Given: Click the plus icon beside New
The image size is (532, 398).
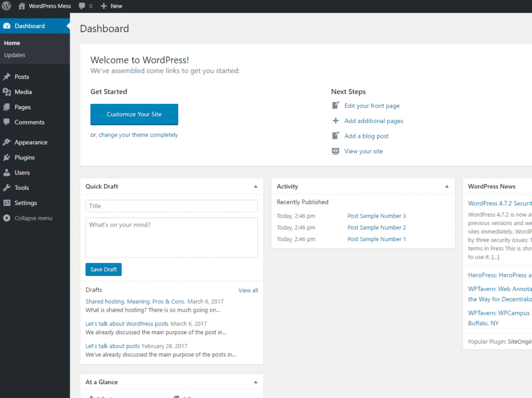Looking at the screenshot, I should [x=104, y=6].
